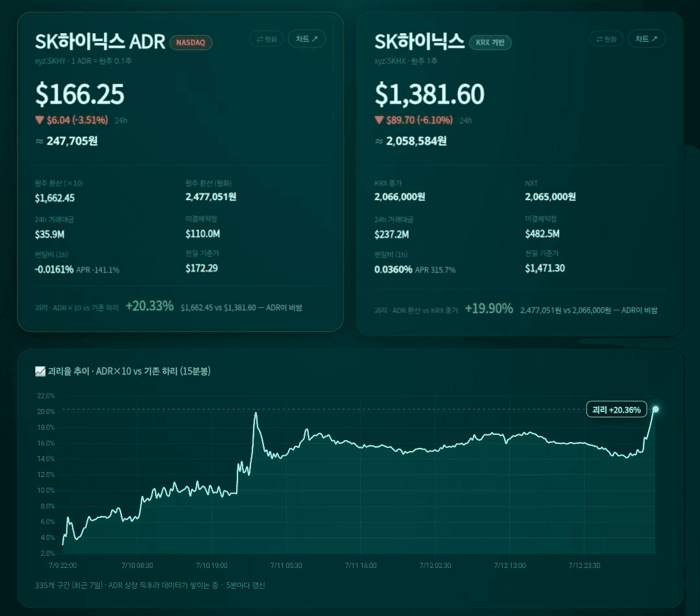Click the +19.90% premium value

coord(489,309)
